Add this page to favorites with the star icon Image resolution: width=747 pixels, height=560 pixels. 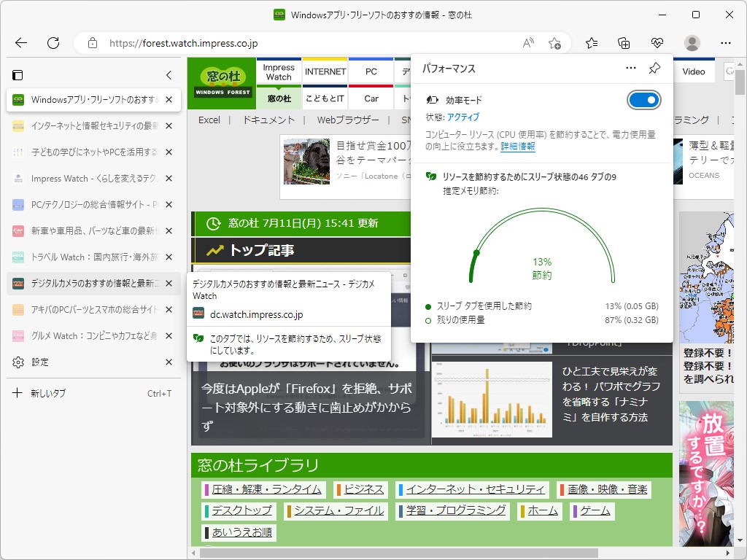pyautogui.click(x=554, y=43)
